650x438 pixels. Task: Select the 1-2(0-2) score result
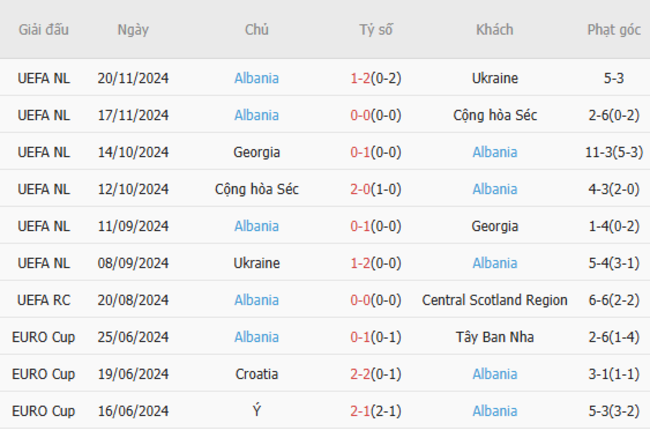[x=376, y=78]
